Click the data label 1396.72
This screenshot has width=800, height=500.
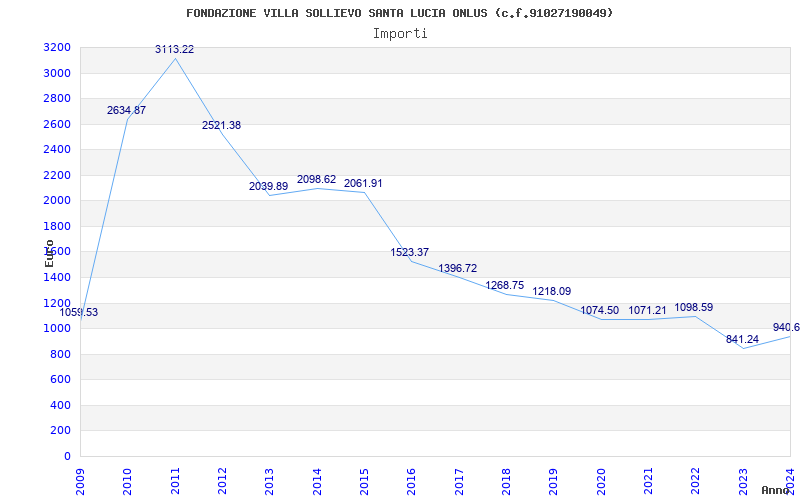pyautogui.click(x=458, y=268)
